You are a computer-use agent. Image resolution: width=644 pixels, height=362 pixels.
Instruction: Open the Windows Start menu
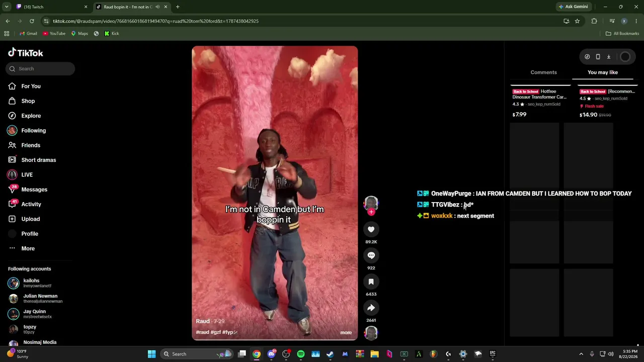point(151,354)
